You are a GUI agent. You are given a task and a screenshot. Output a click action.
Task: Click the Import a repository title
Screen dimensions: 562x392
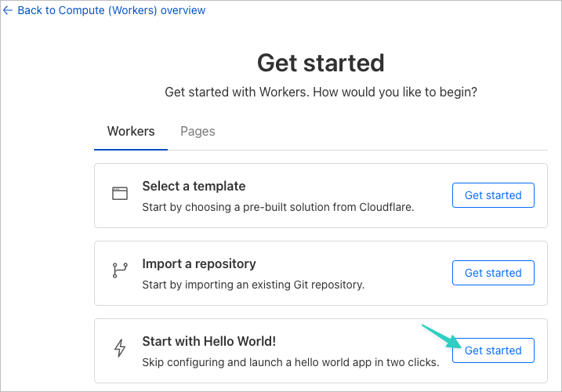point(199,264)
